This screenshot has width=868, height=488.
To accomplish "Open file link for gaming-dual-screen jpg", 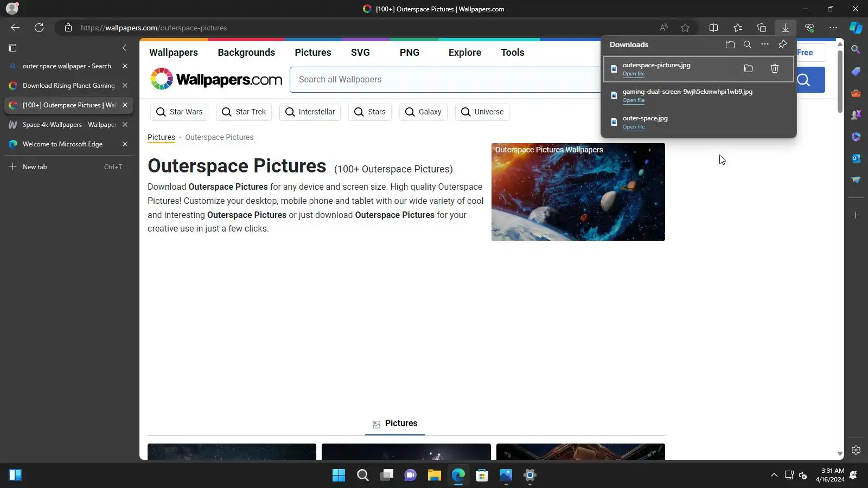I will 634,100.
